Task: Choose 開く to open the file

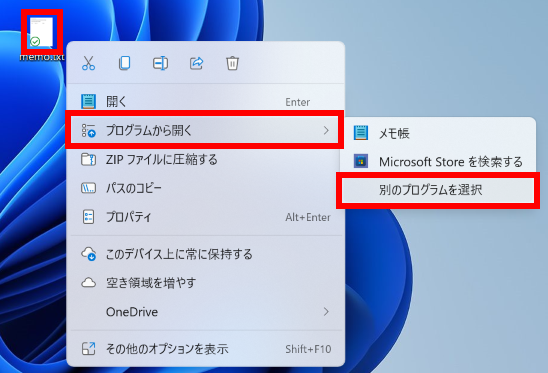Action: 205,102
